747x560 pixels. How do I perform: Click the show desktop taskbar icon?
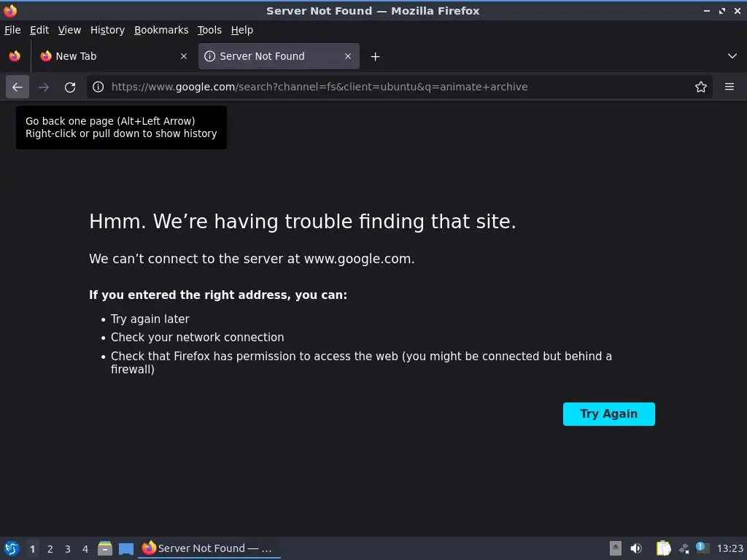pyautogui.click(x=126, y=549)
